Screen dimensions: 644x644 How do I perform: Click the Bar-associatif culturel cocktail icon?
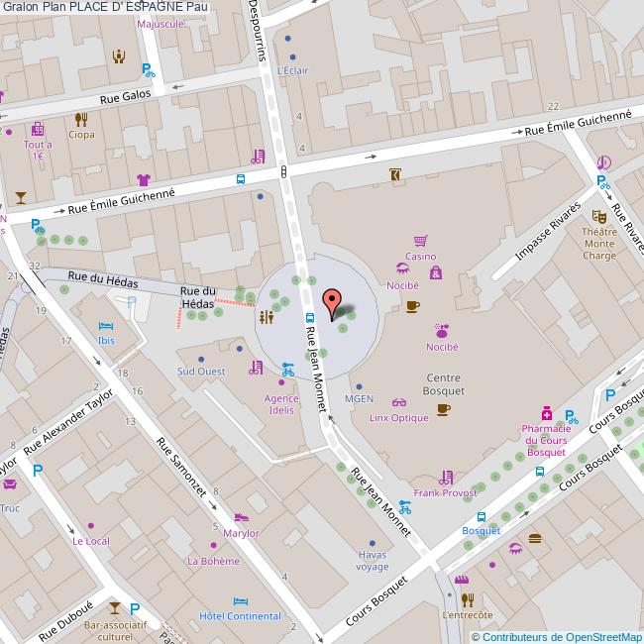[114, 607]
